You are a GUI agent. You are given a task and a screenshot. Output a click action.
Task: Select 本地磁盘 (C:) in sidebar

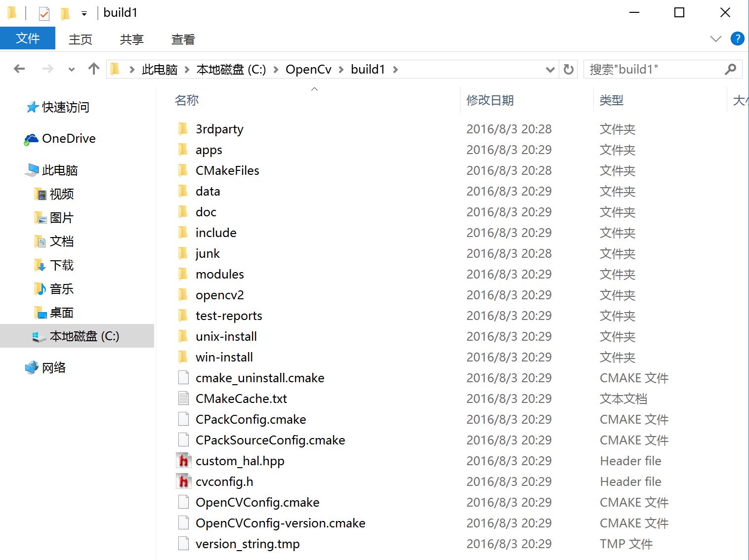(x=77, y=336)
